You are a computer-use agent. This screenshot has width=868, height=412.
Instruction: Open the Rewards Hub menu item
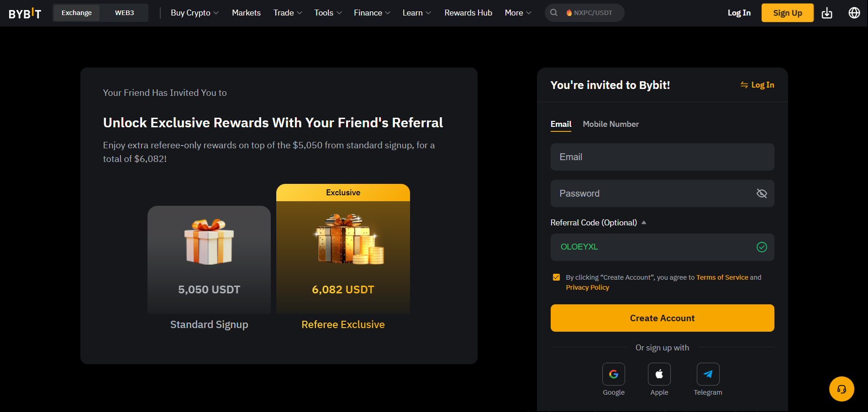468,13
